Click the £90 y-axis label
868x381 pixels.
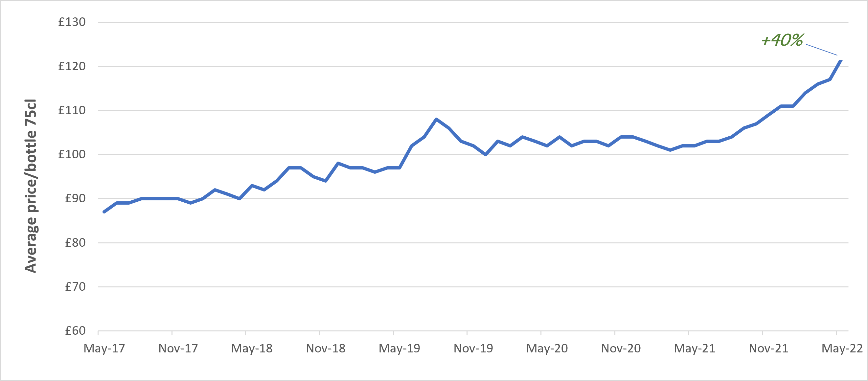[75, 199]
